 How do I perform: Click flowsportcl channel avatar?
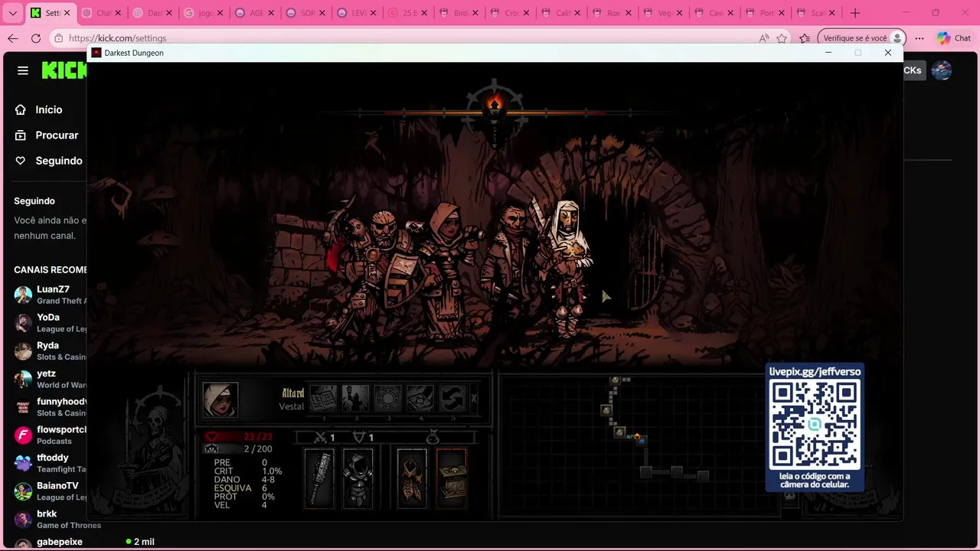(x=23, y=435)
